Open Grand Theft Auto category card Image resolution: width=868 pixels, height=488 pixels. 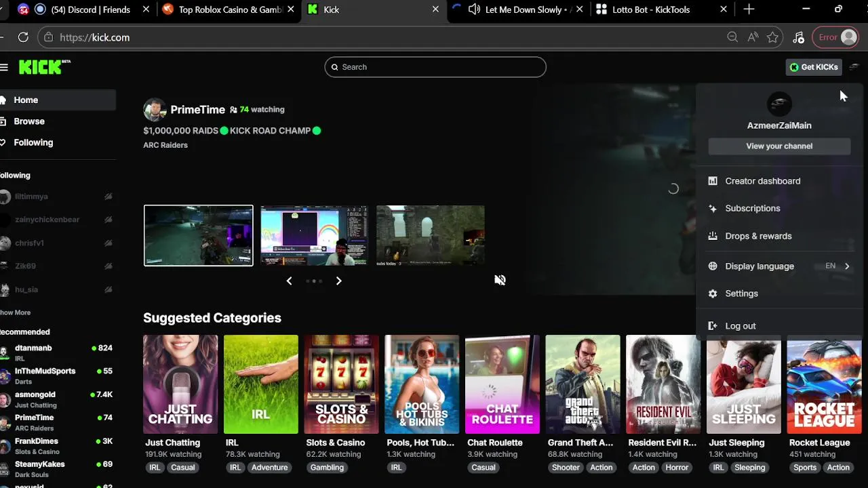click(x=583, y=384)
